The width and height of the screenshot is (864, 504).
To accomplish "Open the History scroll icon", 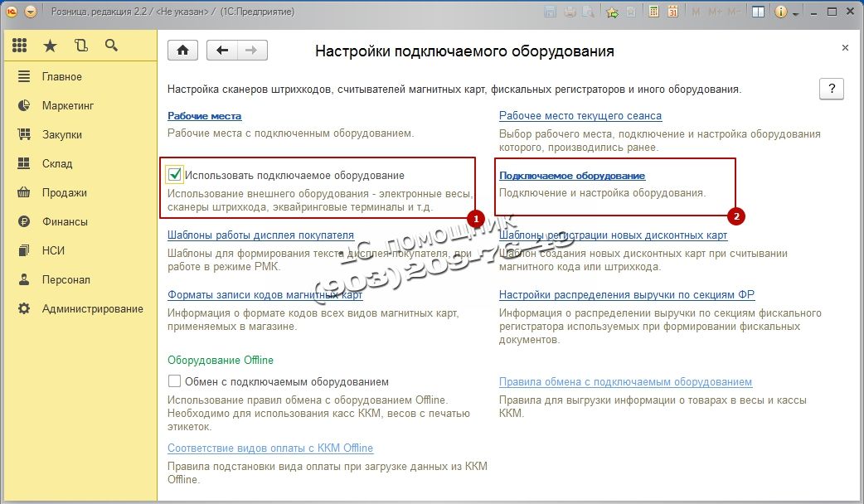I will 80,46.
